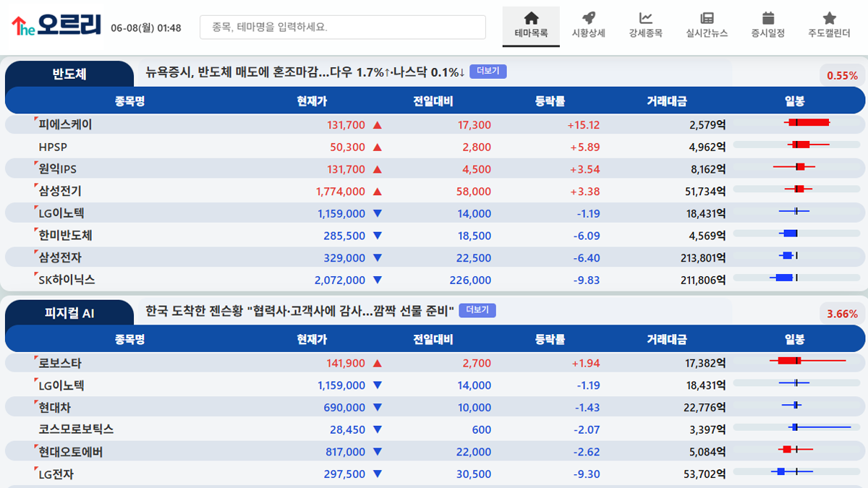This screenshot has width=868, height=488.
Task: Select the SK하이닉스 stock name
Action: click(67, 280)
